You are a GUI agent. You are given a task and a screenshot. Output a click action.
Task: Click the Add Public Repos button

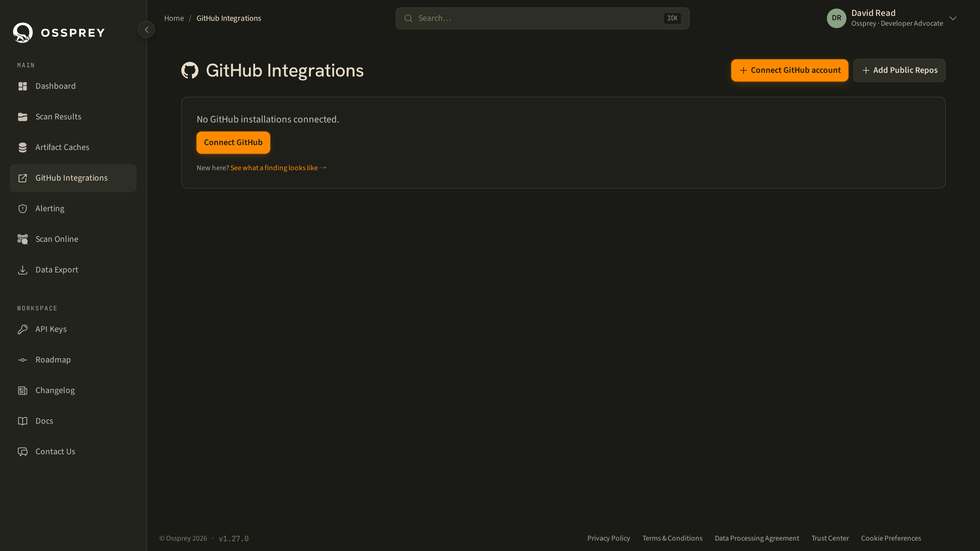coord(899,70)
